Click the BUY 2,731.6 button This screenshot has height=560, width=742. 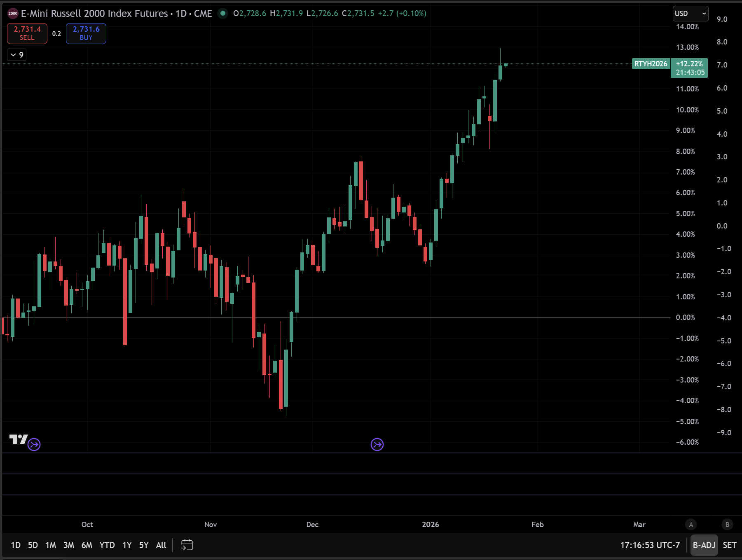coord(86,33)
